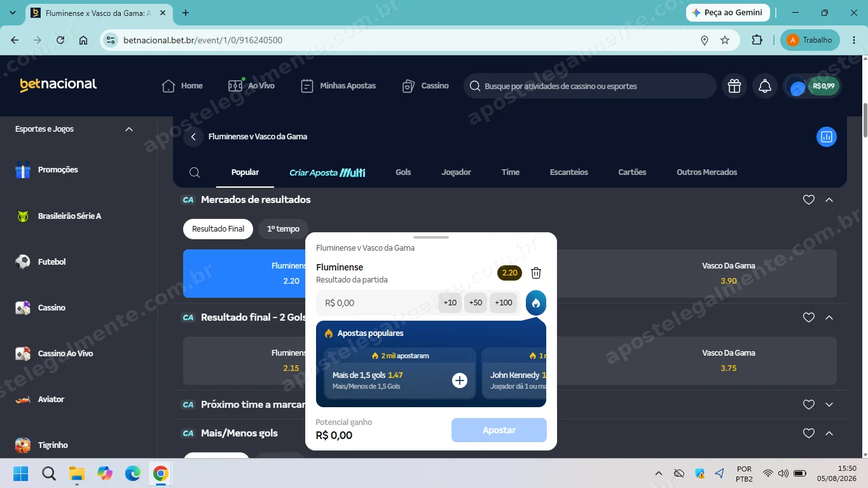The width and height of the screenshot is (868, 488).
Task: Click the betnacional logo
Action: pos(59,85)
